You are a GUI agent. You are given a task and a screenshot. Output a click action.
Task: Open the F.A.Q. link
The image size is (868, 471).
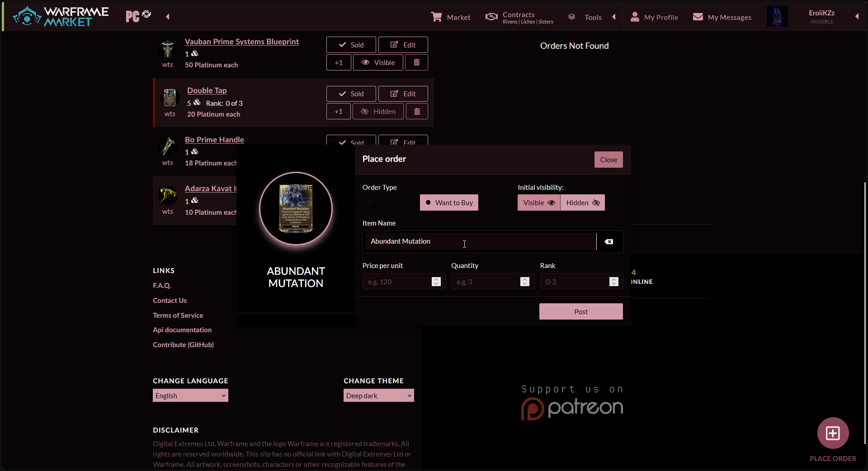[162, 286]
